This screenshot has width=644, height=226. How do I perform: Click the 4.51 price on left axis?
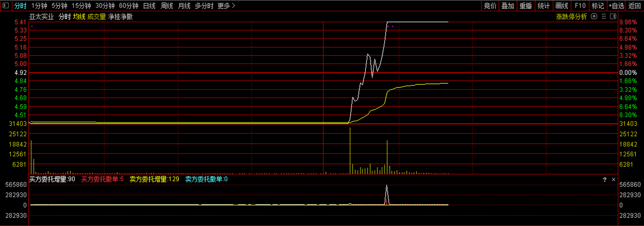point(20,115)
